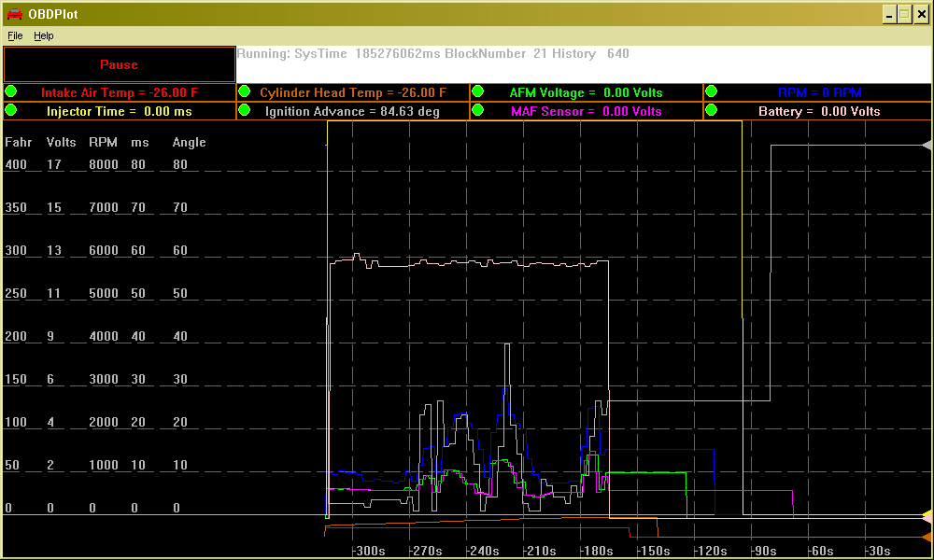Click the orange arrow marker on right edge
The image size is (934, 560).
pyautogui.click(x=927, y=538)
